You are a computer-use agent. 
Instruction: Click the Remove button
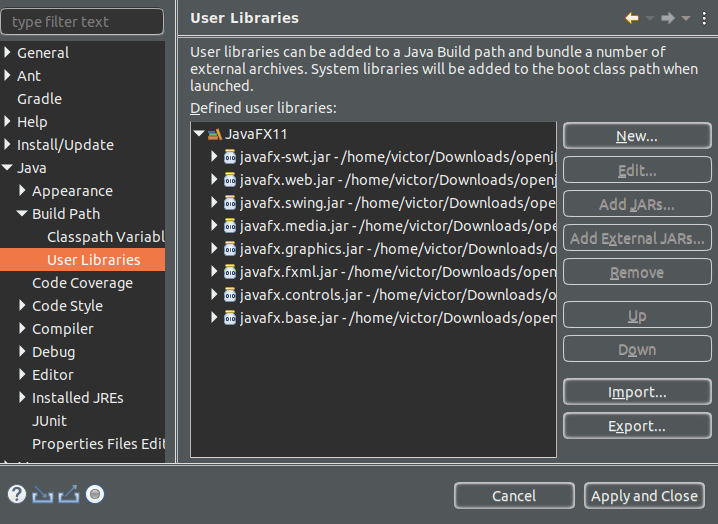[637, 273]
